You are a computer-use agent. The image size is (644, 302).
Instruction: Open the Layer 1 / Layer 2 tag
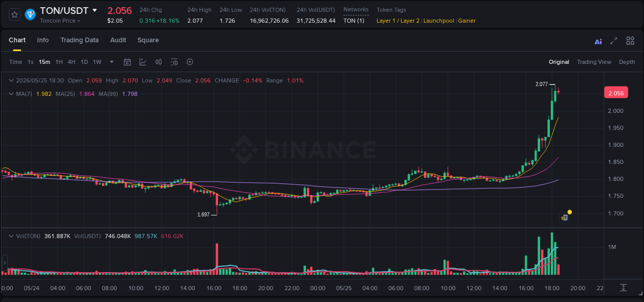tap(398, 21)
